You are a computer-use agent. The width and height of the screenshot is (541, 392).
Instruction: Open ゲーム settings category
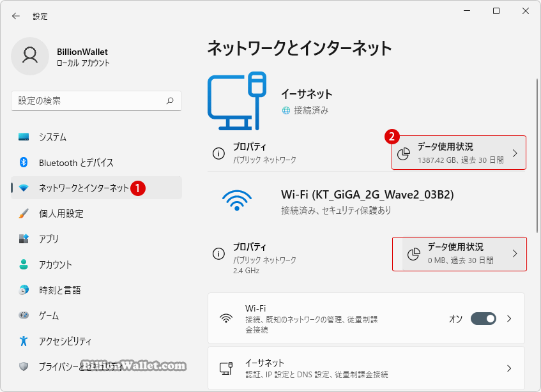[x=96, y=315]
